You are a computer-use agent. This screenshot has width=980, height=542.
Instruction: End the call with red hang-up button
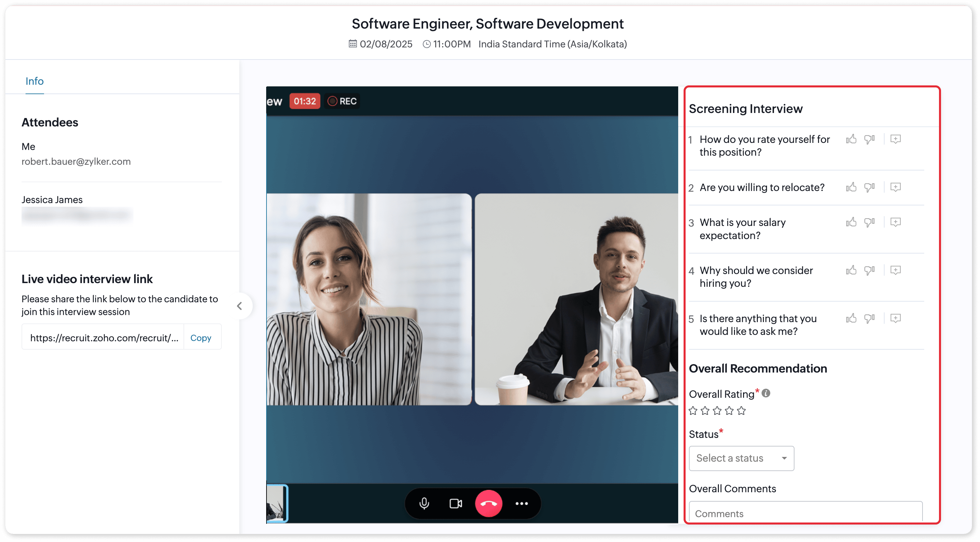488,503
